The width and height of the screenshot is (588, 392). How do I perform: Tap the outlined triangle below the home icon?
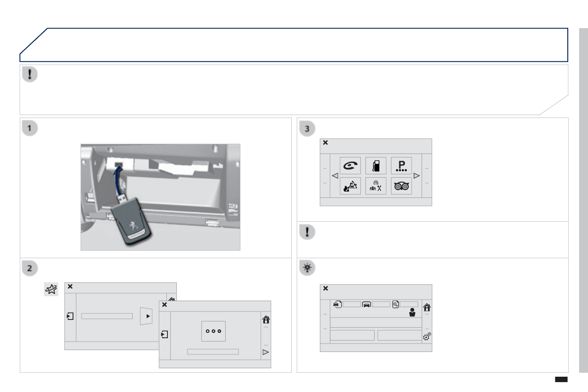point(266,353)
